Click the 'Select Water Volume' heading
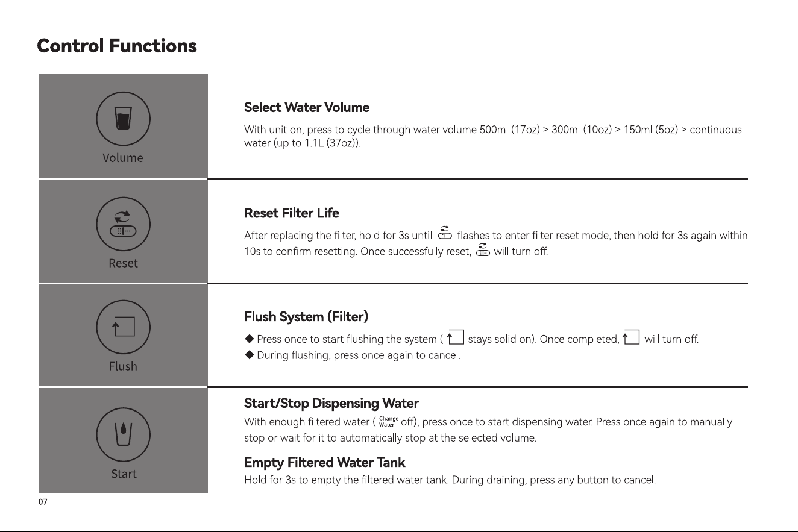798x532 pixels. click(x=307, y=108)
